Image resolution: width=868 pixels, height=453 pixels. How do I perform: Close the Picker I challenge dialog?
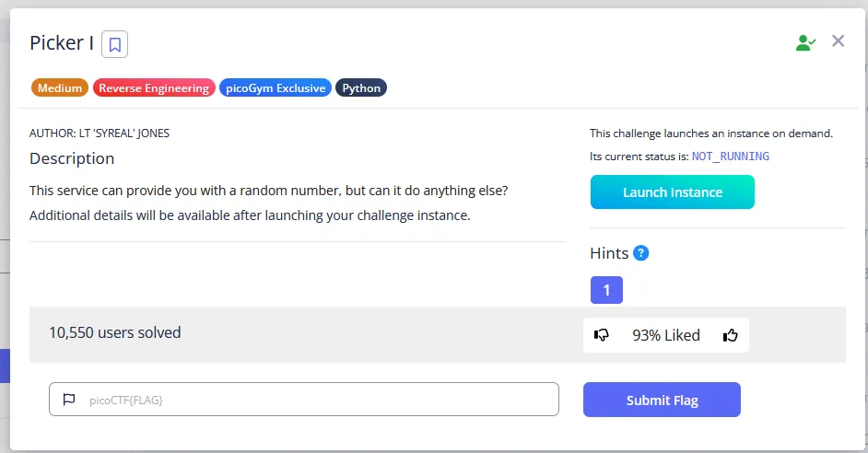[x=838, y=41]
